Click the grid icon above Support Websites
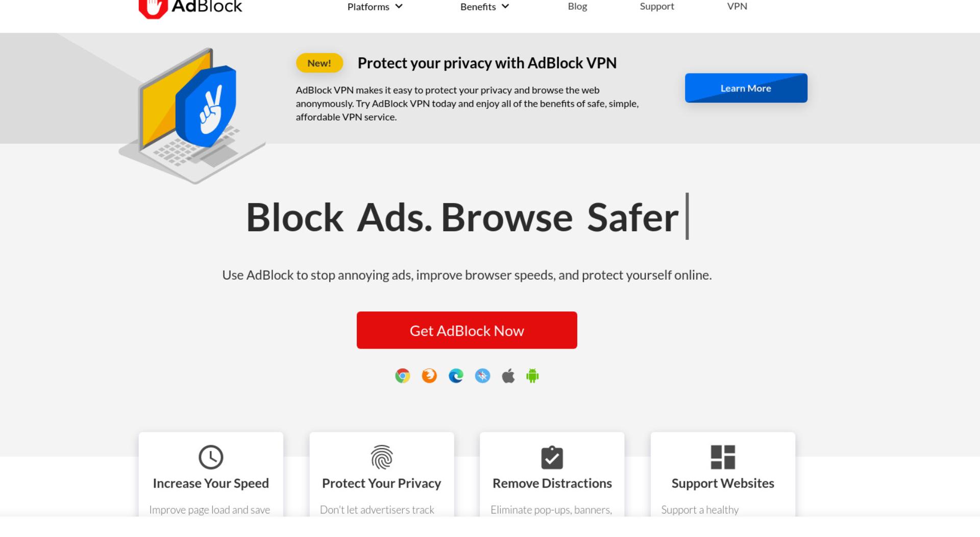 tap(723, 457)
